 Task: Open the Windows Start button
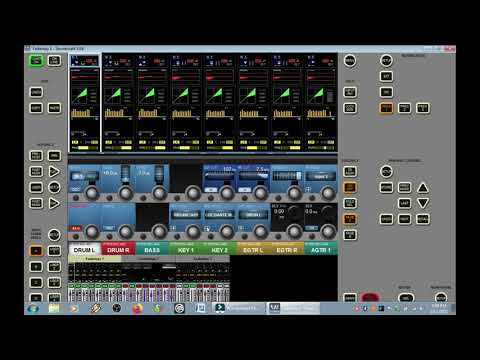pyautogui.click(x=33, y=308)
